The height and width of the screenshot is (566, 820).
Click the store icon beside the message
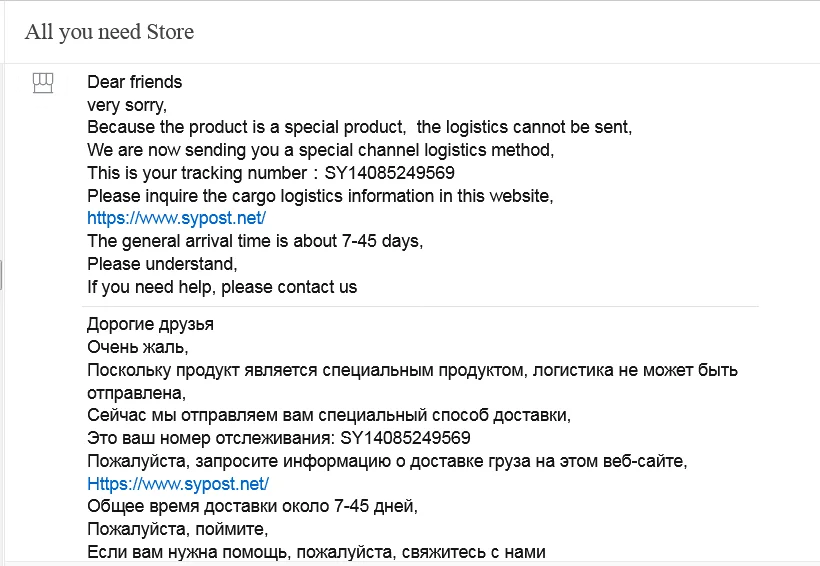click(43, 83)
